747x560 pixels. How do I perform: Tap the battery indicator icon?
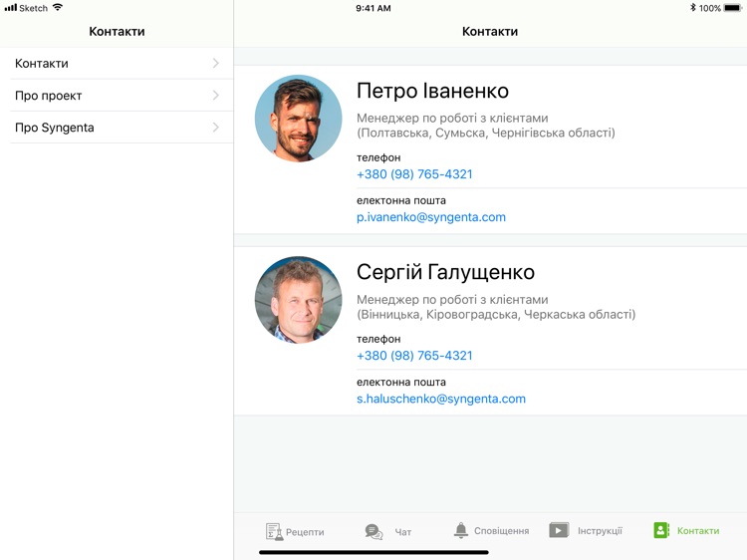click(733, 8)
